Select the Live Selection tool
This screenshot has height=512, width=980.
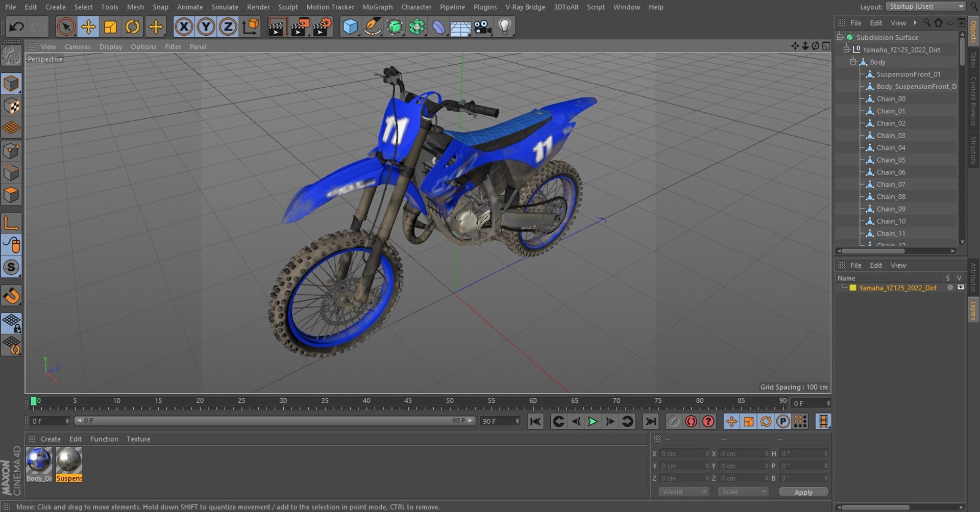coord(66,27)
